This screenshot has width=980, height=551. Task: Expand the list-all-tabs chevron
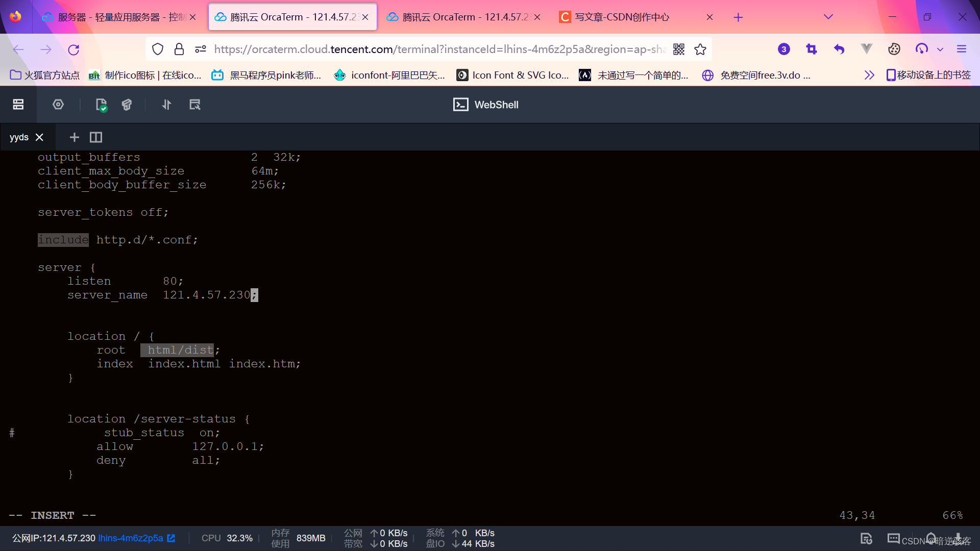pyautogui.click(x=828, y=17)
